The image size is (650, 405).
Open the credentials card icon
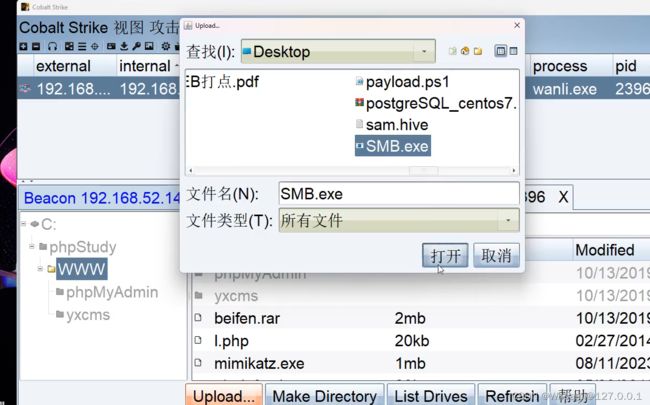pos(111,46)
